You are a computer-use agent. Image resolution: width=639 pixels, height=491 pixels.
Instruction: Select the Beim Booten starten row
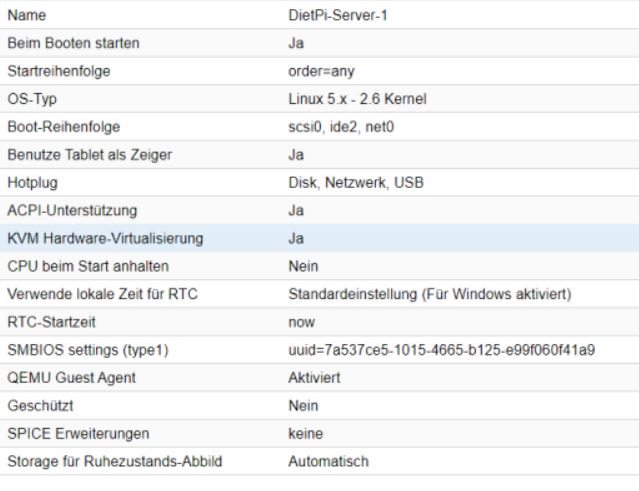[x=320, y=43]
